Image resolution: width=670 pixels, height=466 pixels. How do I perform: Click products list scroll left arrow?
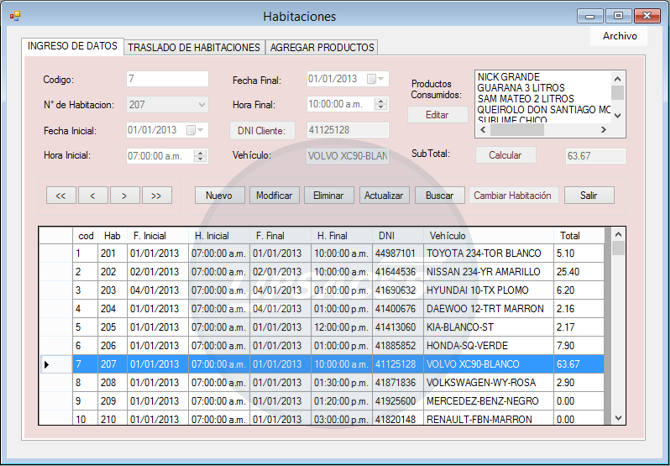point(483,130)
